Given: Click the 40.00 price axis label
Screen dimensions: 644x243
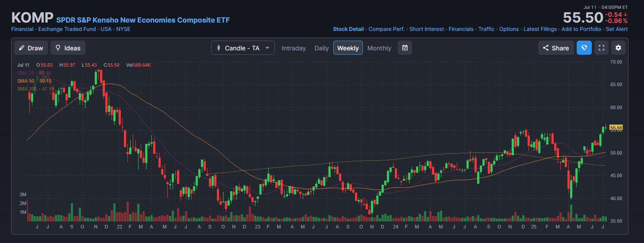Looking at the screenshot, I should click(616, 198).
